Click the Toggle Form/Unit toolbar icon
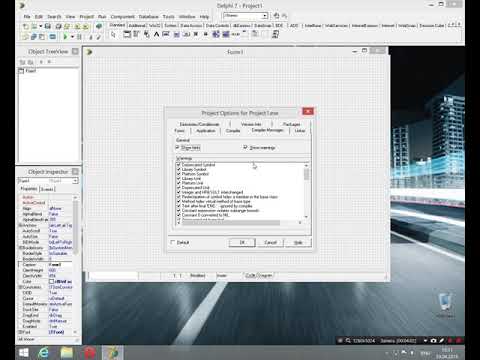480x360 pixels. [42, 37]
